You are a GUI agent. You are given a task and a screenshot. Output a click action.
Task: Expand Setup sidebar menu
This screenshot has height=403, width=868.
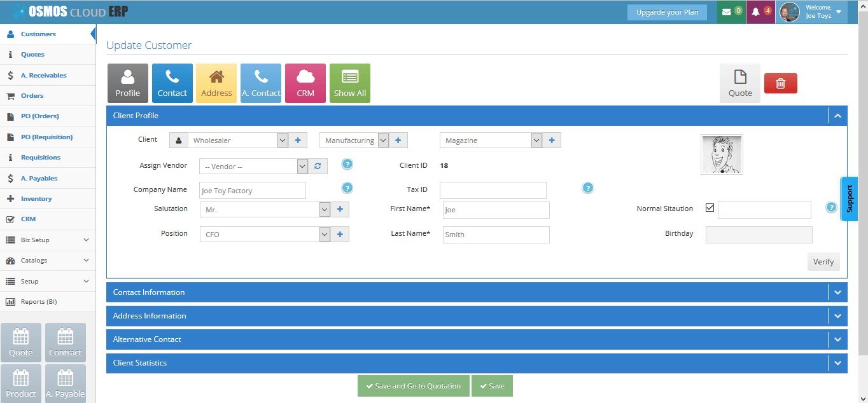pos(48,281)
